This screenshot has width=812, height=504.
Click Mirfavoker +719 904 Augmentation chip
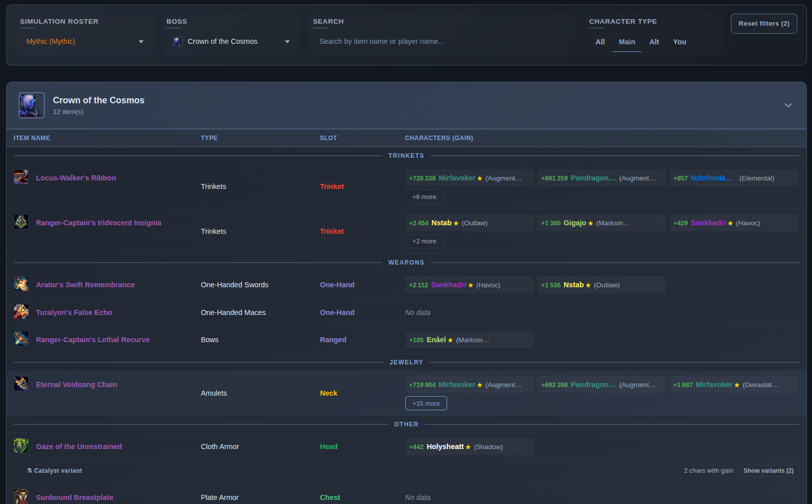[x=469, y=385]
